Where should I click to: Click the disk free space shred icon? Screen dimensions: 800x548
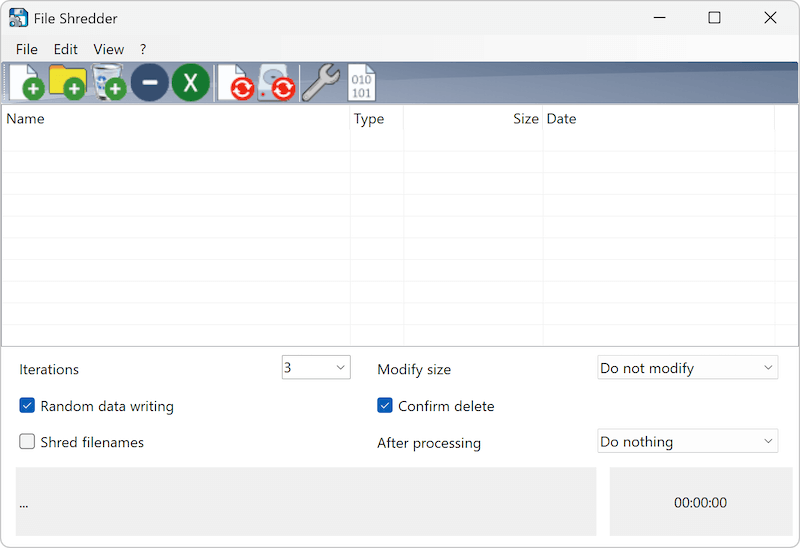tap(276, 83)
